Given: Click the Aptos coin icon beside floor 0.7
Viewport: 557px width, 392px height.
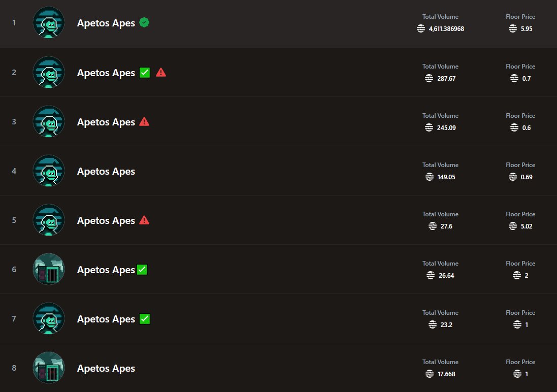Looking at the screenshot, I should pyautogui.click(x=514, y=79).
